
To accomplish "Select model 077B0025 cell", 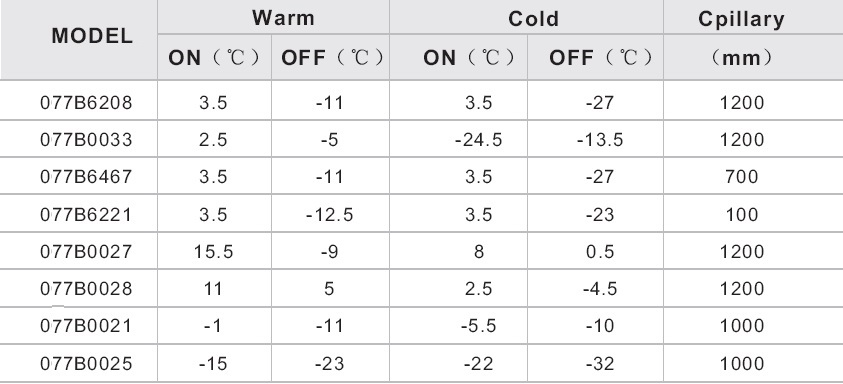I will tap(86, 364).
